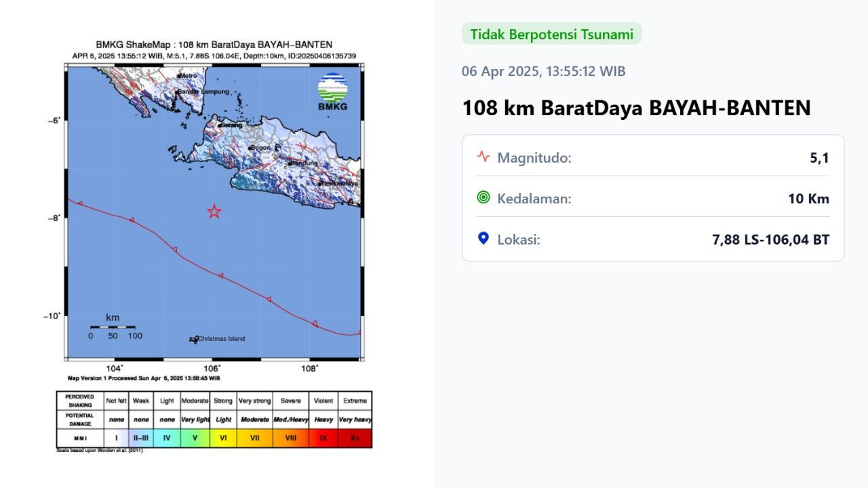Click the darkest red X+ swatch

tap(355, 437)
